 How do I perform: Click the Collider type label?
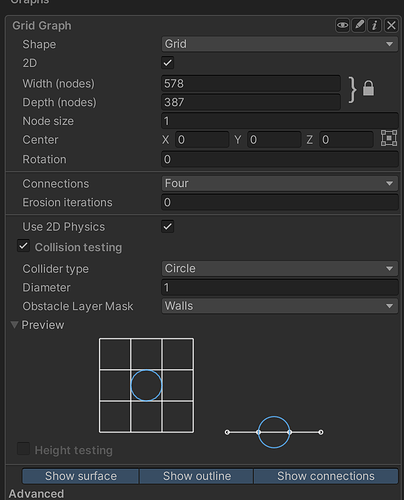pyautogui.click(x=56, y=269)
